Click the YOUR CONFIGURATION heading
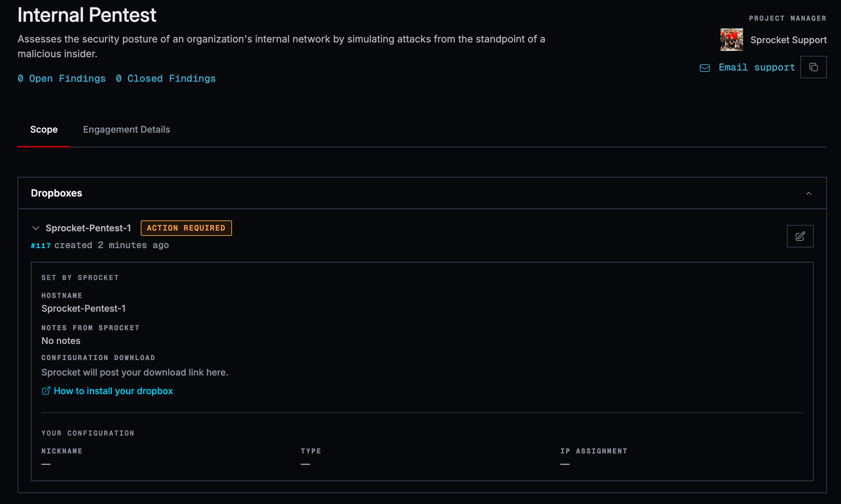 click(x=88, y=433)
